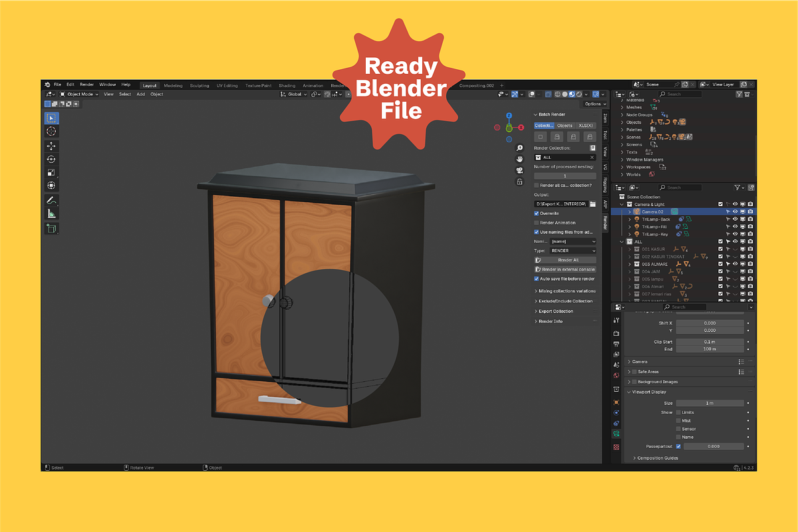Click the Passepartout opacity slider
The image size is (798, 532).
coord(714,447)
